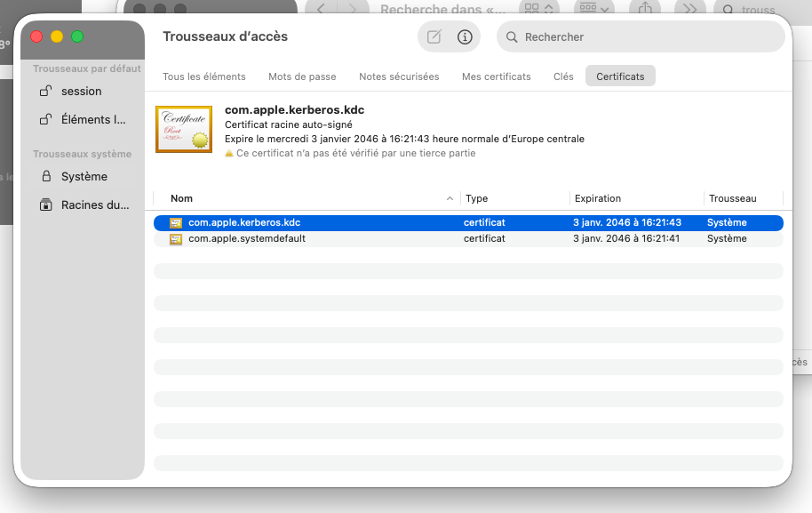Screen dimensions: 812x513
Task: Focus the Rechercher search field
Action: 649,37
